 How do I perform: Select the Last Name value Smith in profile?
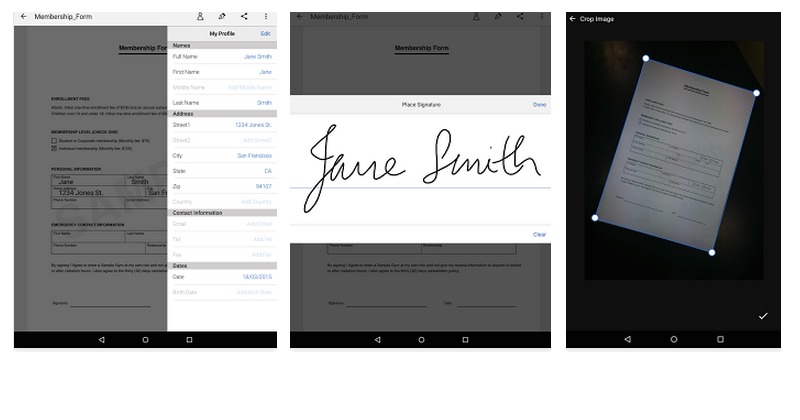264,102
